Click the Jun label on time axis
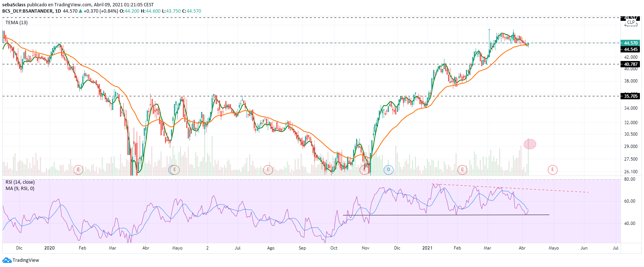Screen dimensions: 644x267 coord(584,248)
